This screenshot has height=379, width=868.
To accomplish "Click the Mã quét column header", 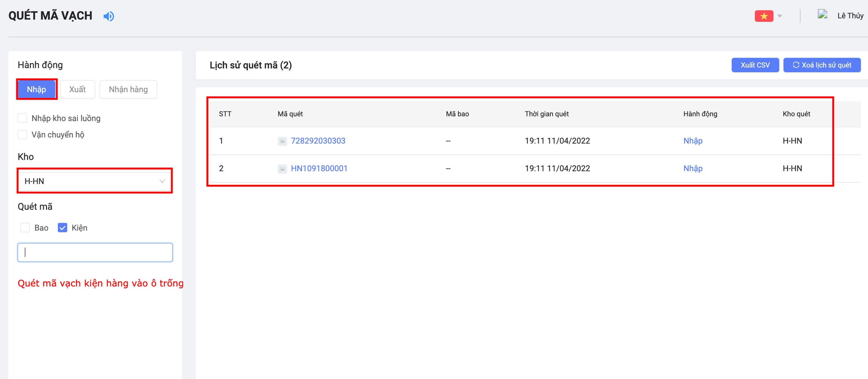I will coord(290,114).
